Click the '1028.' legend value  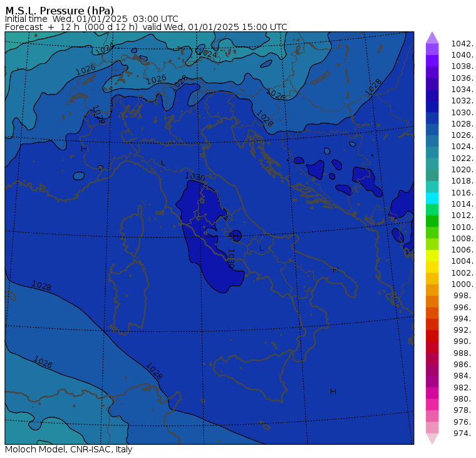pyautogui.click(x=462, y=123)
